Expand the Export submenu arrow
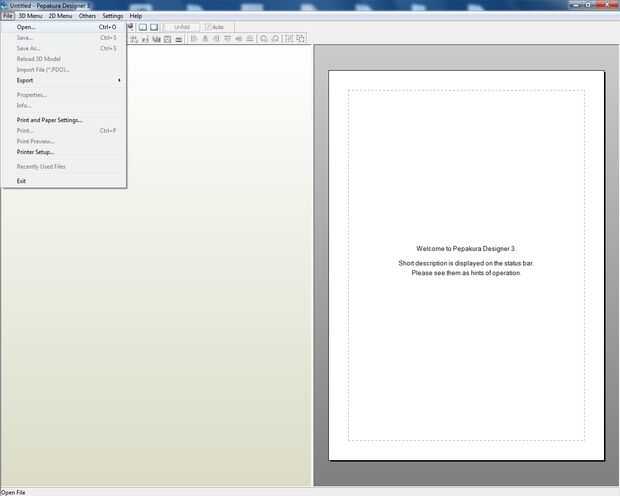Screen dimensions: 620x496 pos(119,80)
